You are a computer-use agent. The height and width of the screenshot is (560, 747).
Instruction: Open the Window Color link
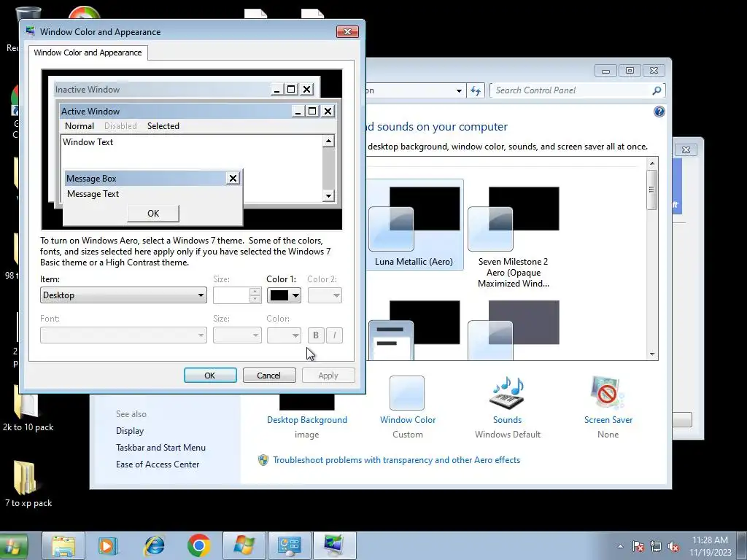coord(408,420)
